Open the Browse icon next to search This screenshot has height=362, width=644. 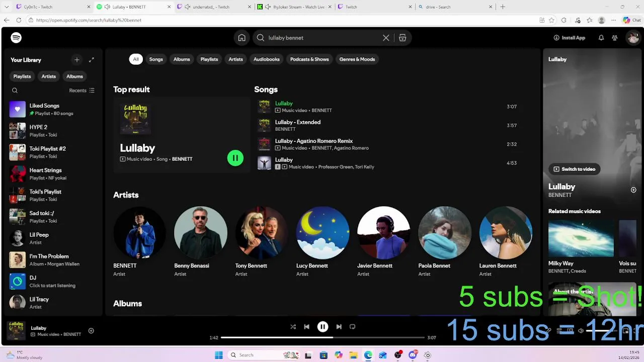pos(403,38)
